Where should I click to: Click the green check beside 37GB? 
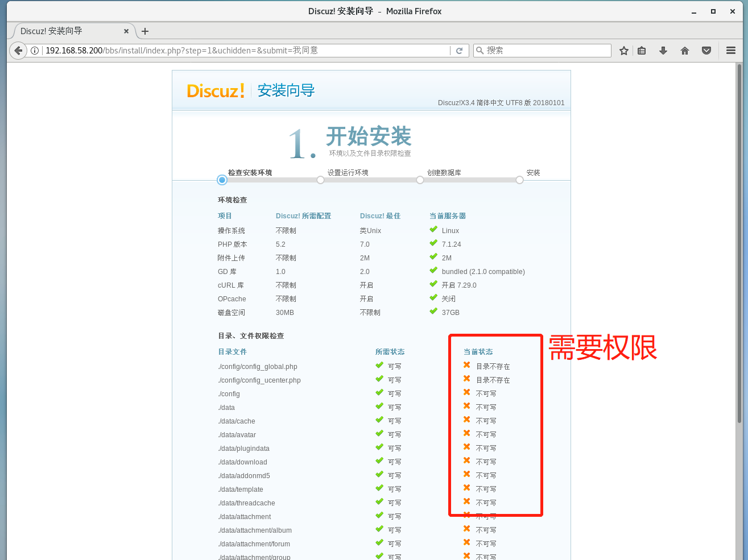[433, 312]
